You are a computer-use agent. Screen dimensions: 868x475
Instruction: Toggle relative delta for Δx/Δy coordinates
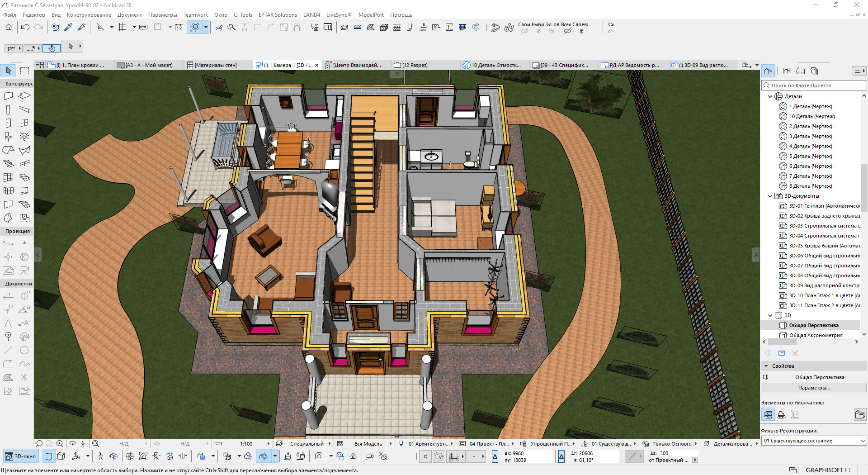(x=495, y=457)
